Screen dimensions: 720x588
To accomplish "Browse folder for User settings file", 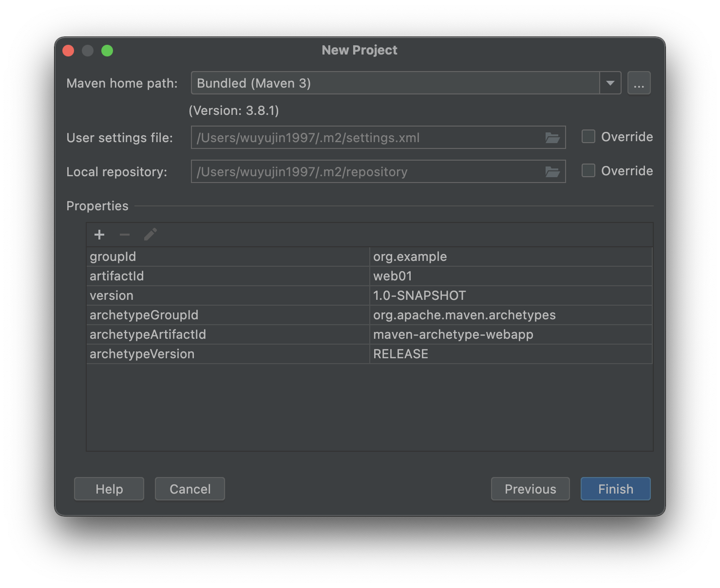I will coord(552,138).
